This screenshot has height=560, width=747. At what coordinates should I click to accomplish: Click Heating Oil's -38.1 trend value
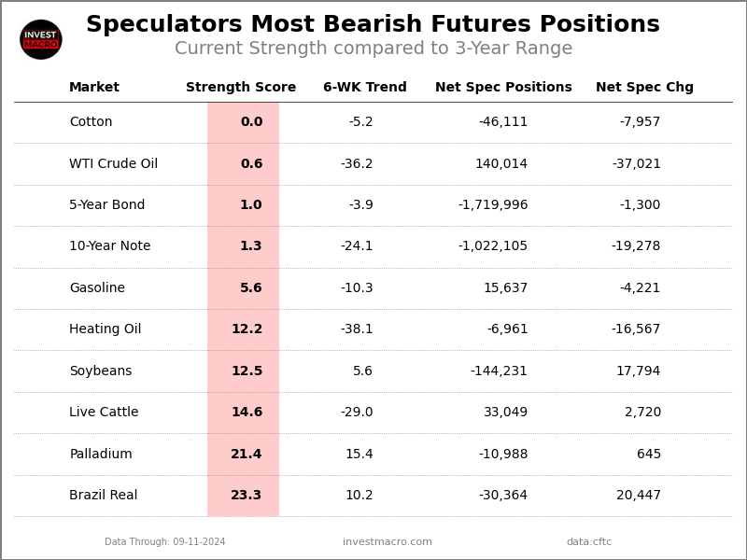pos(357,329)
